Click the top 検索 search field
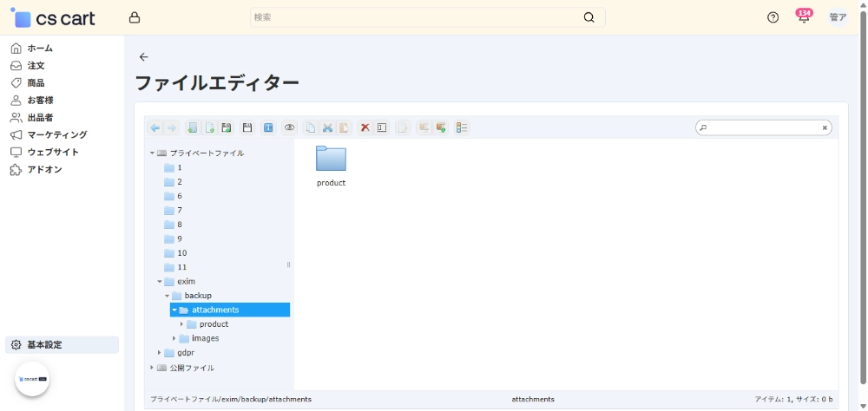This screenshot has height=411, width=868. point(417,17)
